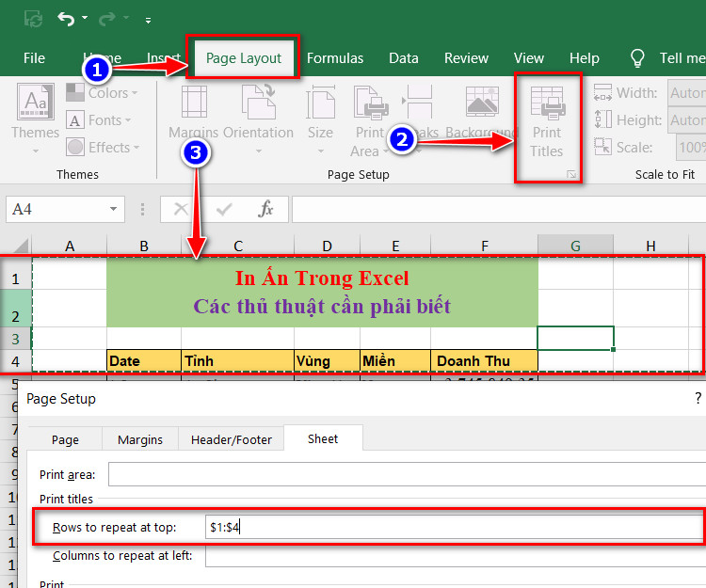This screenshot has width=706, height=588.
Task: Click the 'Doanh Thu' header cell
Action: pos(485,361)
